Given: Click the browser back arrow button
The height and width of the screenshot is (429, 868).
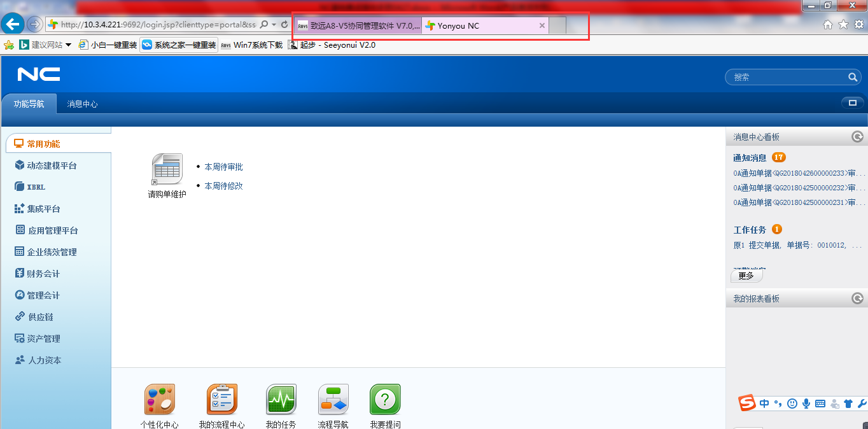Looking at the screenshot, I should coord(13,24).
